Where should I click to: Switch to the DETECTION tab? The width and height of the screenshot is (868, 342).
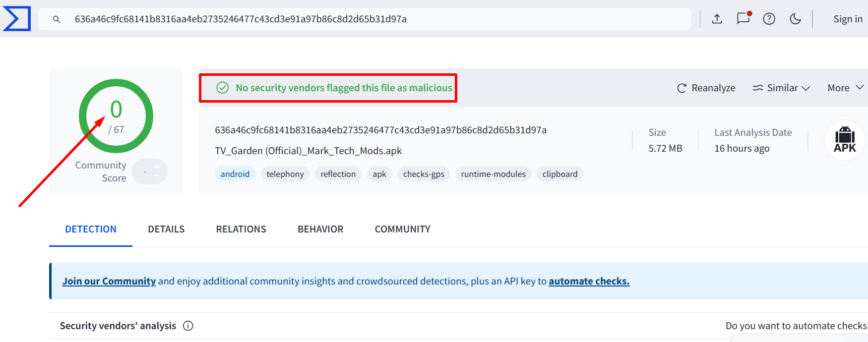click(x=91, y=229)
